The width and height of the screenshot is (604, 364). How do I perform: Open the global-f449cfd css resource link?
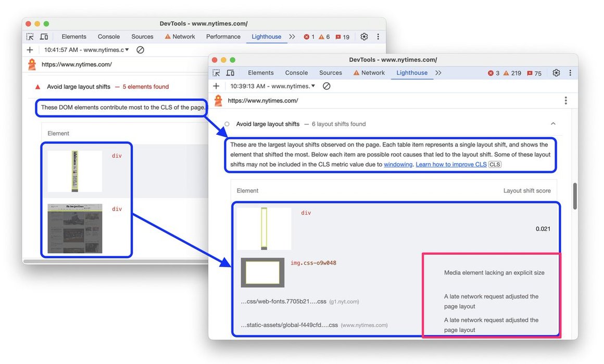click(x=290, y=325)
